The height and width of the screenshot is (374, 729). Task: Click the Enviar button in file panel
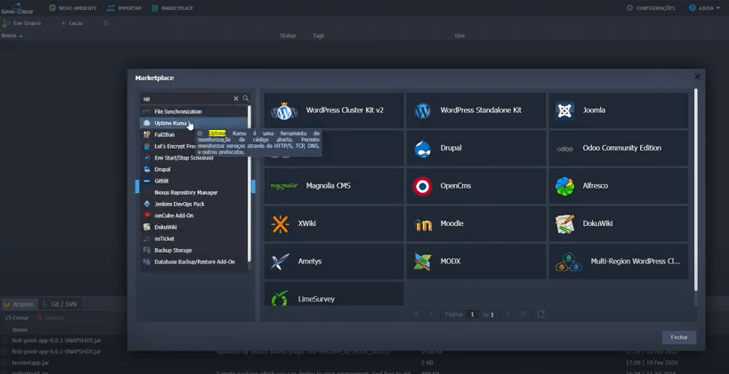pyautogui.click(x=17, y=318)
